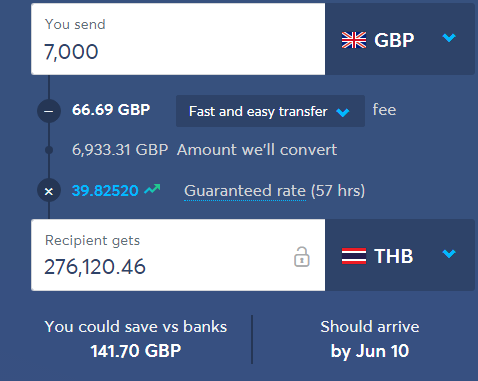Screen dimensions: 478x381
Task: Open the GBP currency dropdown arrow
Action: click(x=449, y=38)
